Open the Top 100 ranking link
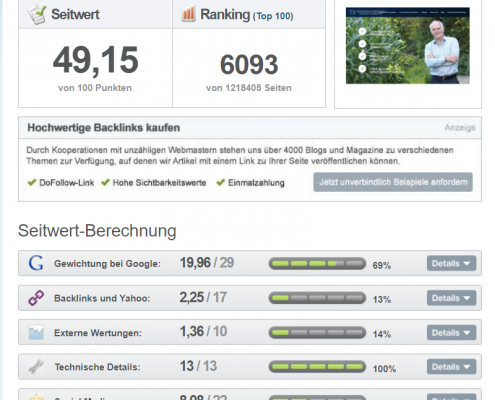The height and width of the screenshot is (400, 495). 273,16
